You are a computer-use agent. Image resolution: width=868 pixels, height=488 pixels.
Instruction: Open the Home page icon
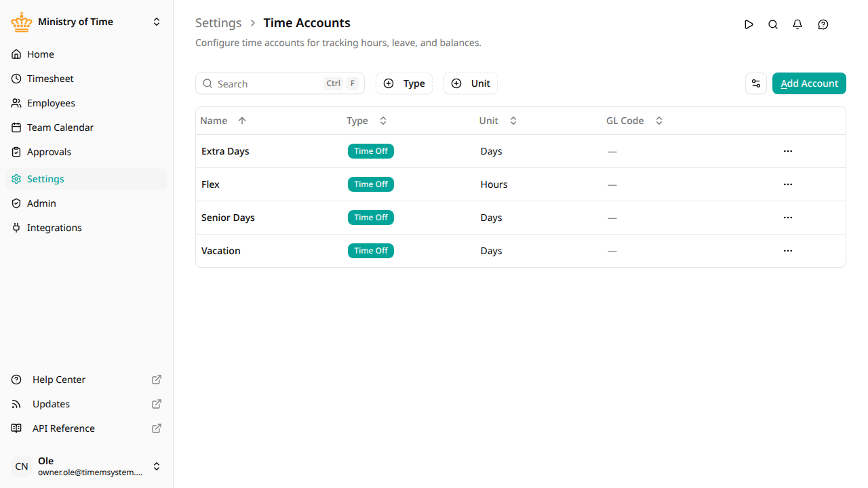point(16,54)
